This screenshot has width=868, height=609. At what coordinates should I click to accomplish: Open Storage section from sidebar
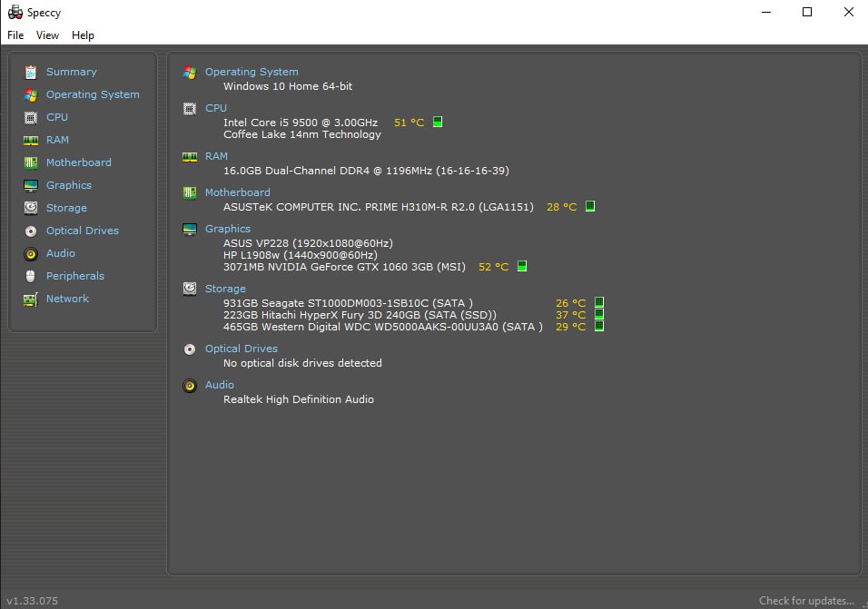tap(66, 208)
